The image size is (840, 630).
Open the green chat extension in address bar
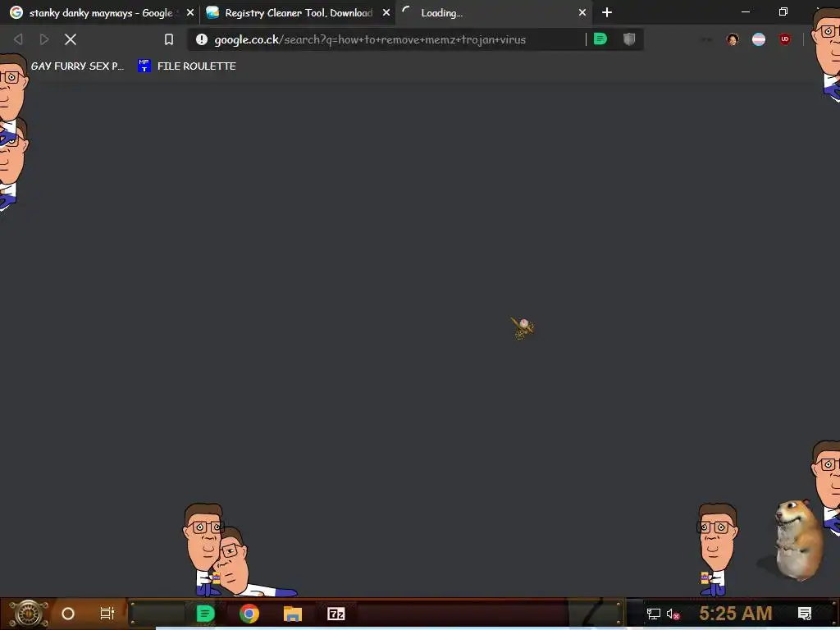pos(600,39)
